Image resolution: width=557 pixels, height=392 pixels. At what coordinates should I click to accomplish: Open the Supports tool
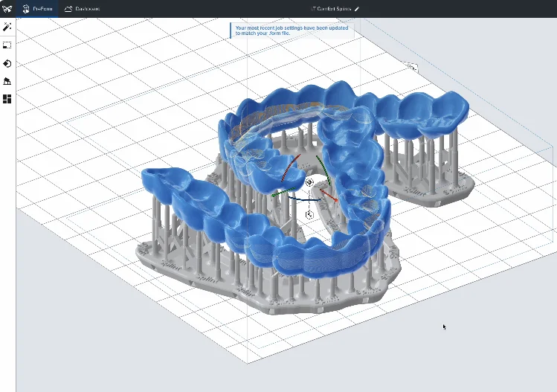7,81
